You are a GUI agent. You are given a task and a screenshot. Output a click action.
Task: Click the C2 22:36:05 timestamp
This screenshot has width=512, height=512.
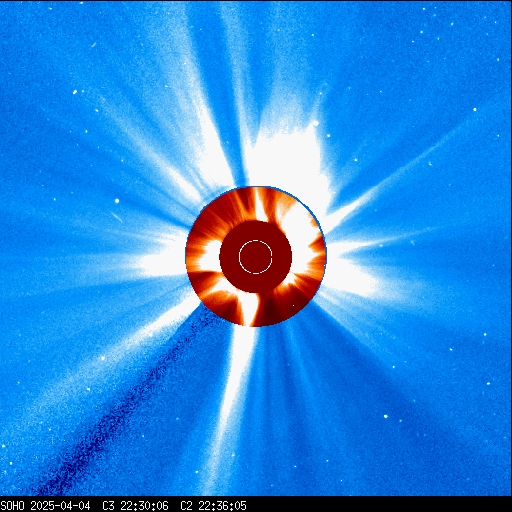213,506
